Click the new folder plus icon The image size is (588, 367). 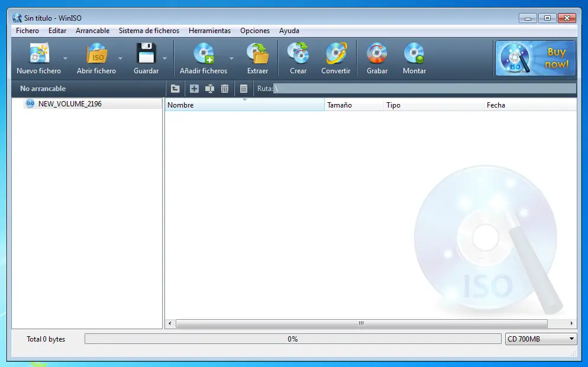pyautogui.click(x=194, y=89)
